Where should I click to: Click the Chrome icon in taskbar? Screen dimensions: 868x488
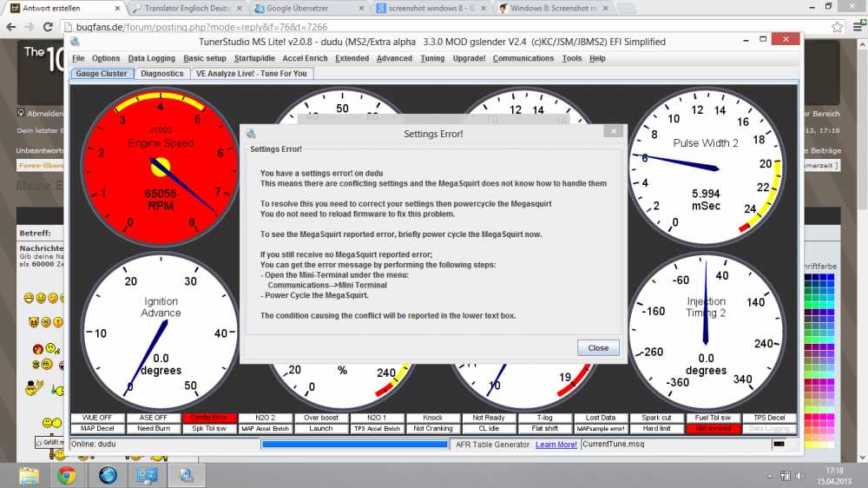point(66,475)
